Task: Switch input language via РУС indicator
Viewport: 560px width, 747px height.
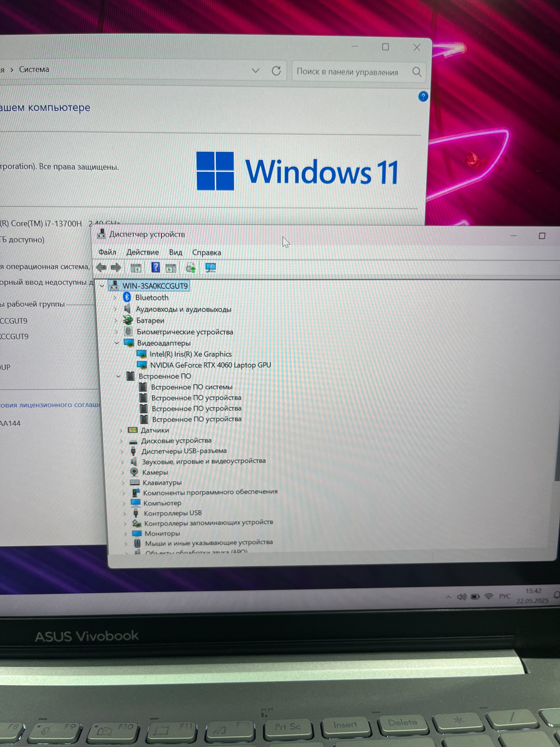Action: click(504, 596)
